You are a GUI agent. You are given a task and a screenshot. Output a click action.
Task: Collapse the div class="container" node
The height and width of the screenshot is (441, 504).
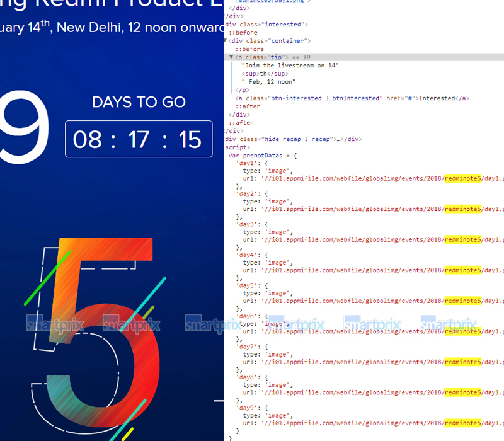[226, 40]
